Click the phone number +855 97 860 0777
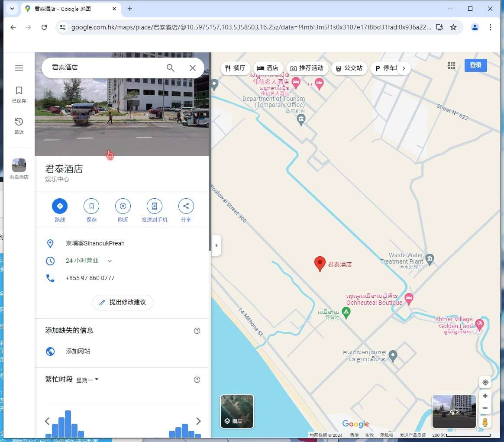This screenshot has height=442, width=504. (90, 278)
